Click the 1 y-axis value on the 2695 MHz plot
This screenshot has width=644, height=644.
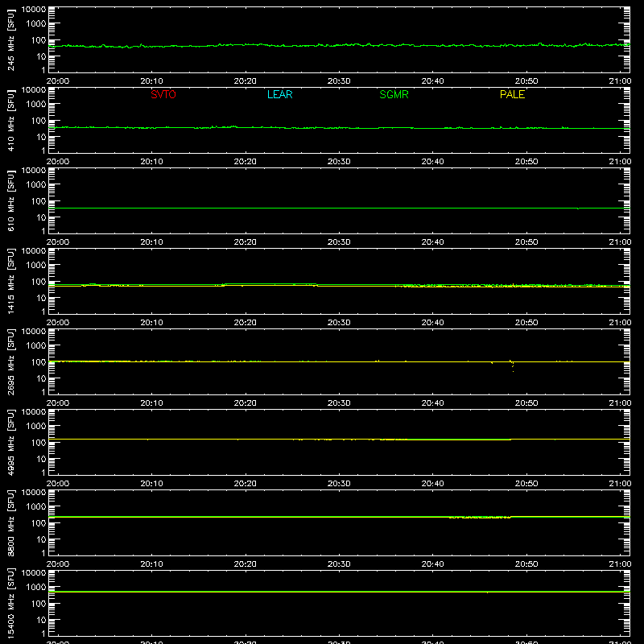[43, 392]
